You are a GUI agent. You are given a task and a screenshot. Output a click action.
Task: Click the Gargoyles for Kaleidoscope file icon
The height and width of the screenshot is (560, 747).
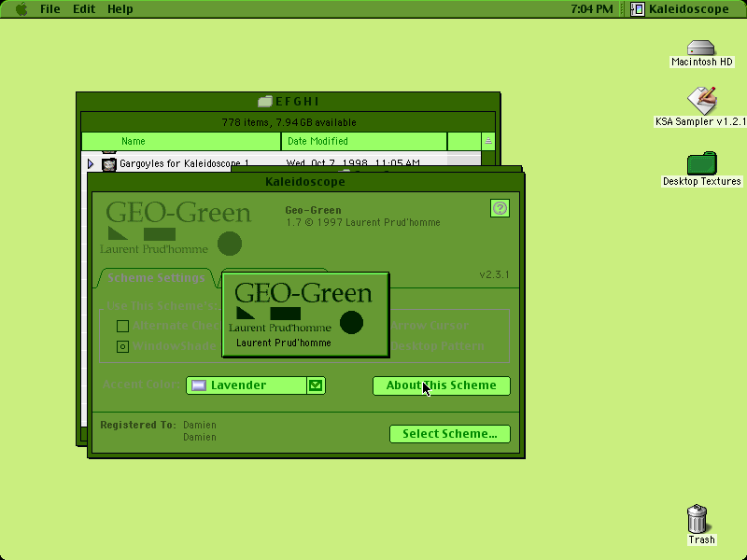coord(109,164)
